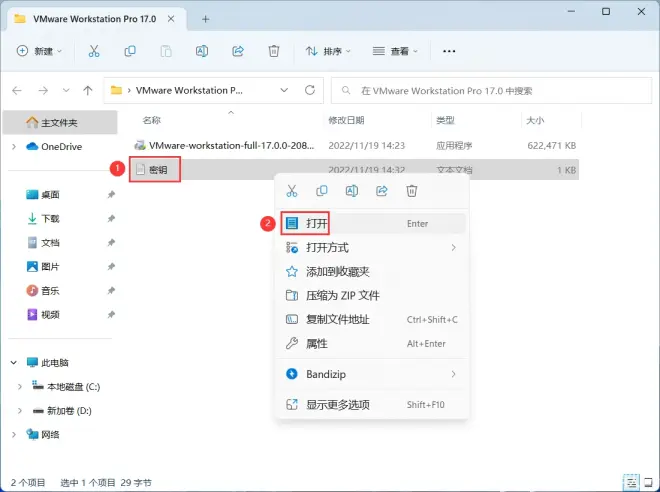
Task: Open the three-dots more options menu
Action: [449, 51]
